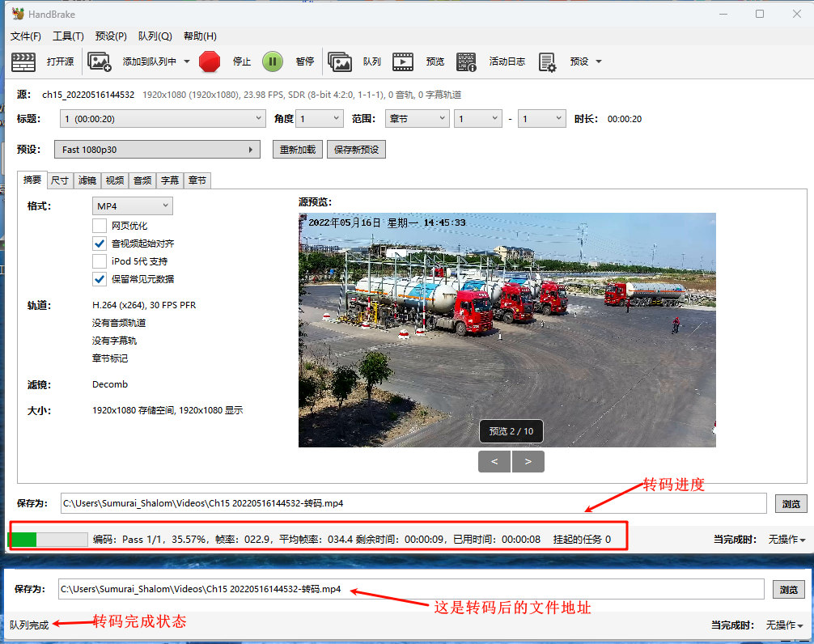Open upper 当完成时 无操作 dropdown

[786, 540]
